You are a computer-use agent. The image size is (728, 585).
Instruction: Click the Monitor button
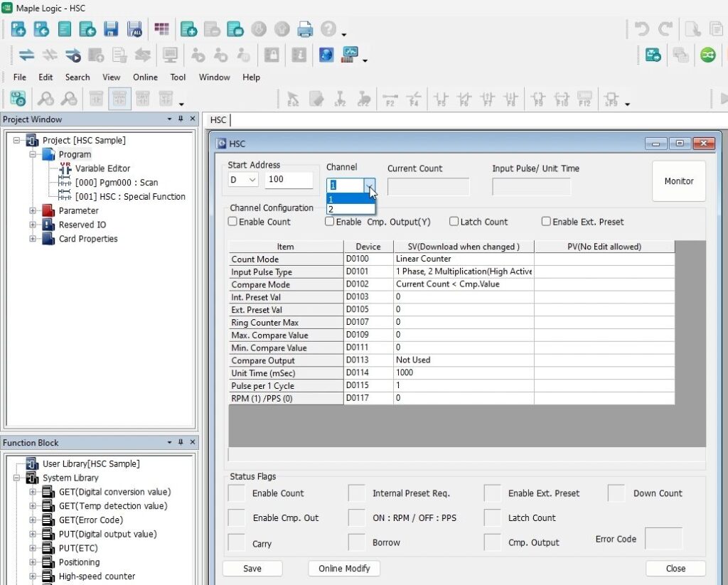coord(679,181)
